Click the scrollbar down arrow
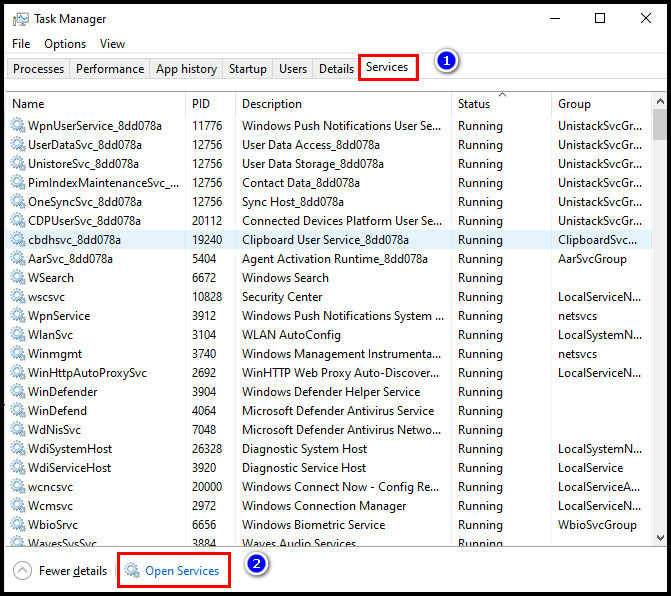Image resolution: width=671 pixels, height=596 pixels. [x=660, y=538]
